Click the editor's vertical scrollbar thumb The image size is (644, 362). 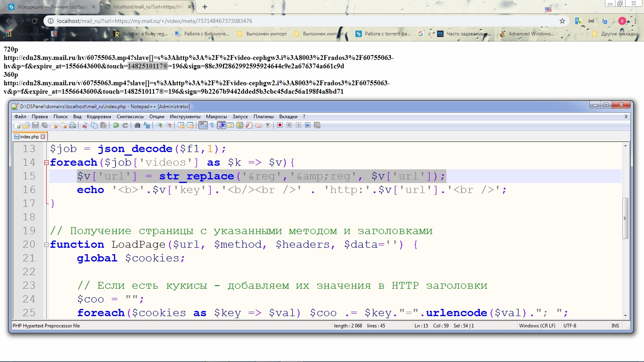[x=625, y=218]
